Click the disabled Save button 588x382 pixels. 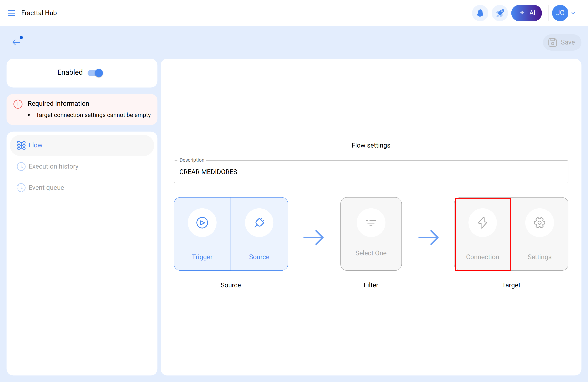pos(562,42)
